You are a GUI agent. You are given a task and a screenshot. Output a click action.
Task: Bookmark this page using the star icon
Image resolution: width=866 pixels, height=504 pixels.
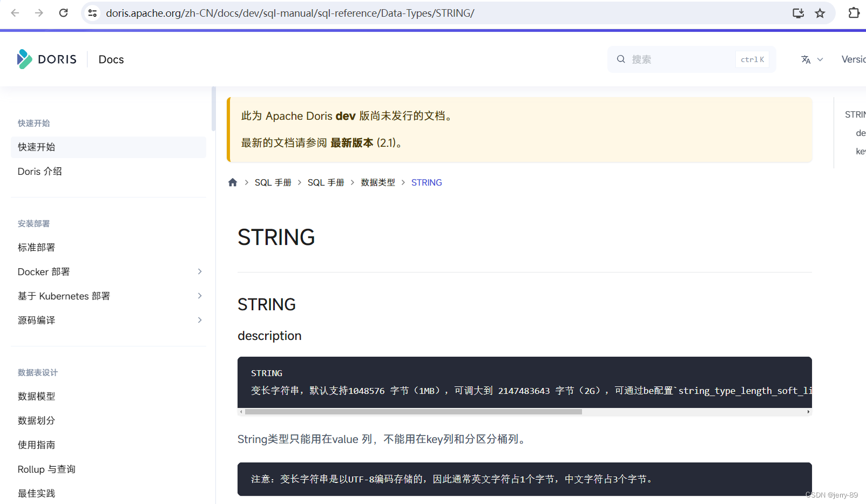coord(820,12)
